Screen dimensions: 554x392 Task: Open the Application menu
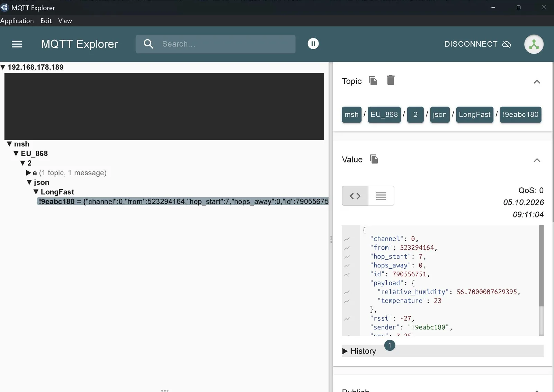coord(17,21)
